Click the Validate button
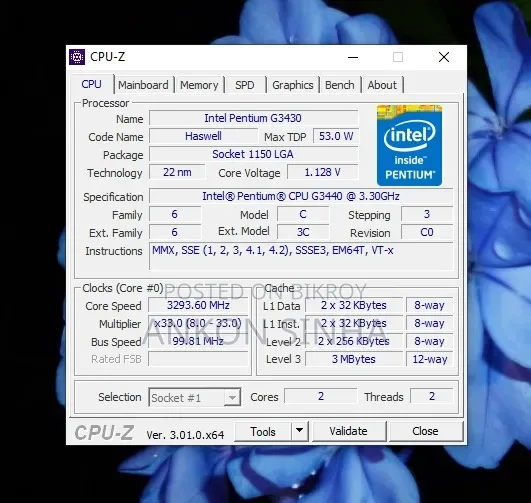 (x=348, y=431)
